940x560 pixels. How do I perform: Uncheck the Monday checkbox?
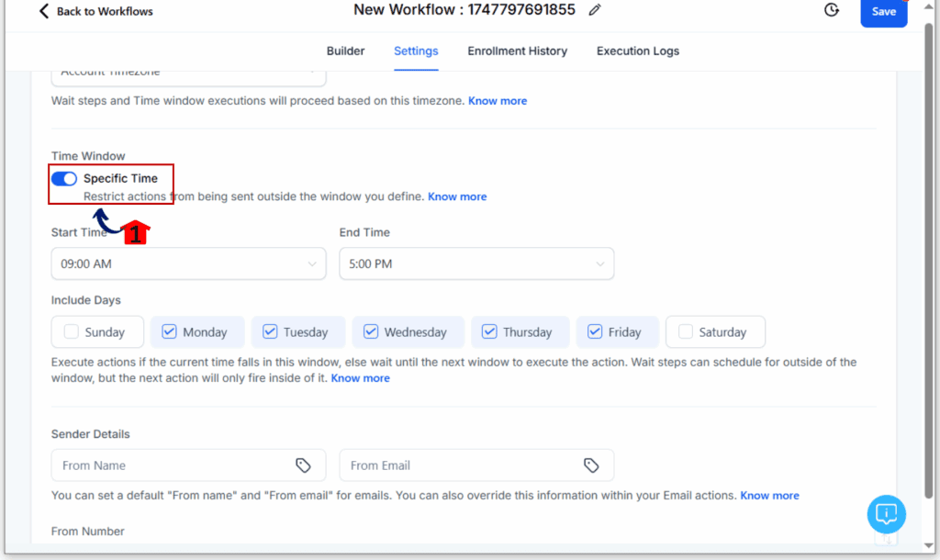[x=169, y=331]
